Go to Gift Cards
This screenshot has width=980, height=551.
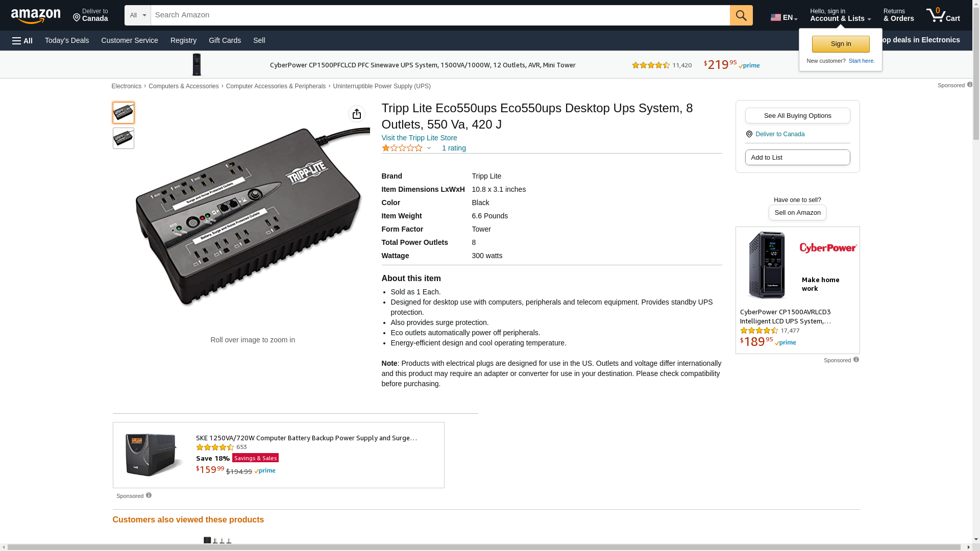pyautogui.click(x=225, y=40)
